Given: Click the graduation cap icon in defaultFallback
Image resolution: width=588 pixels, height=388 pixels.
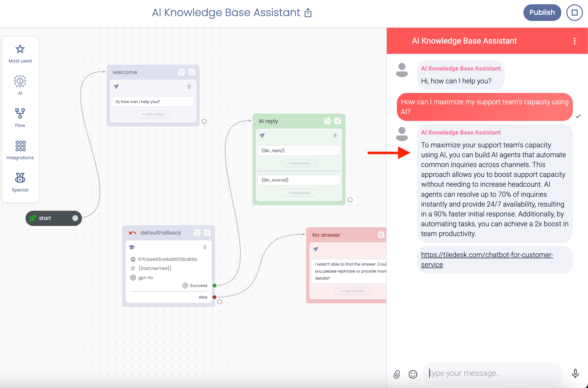Looking at the screenshot, I should [132, 247].
